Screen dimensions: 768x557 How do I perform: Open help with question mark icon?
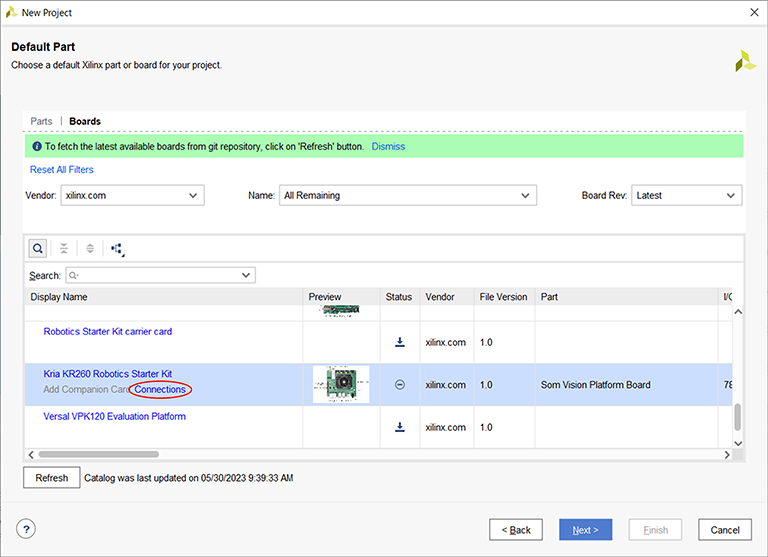pos(26,529)
